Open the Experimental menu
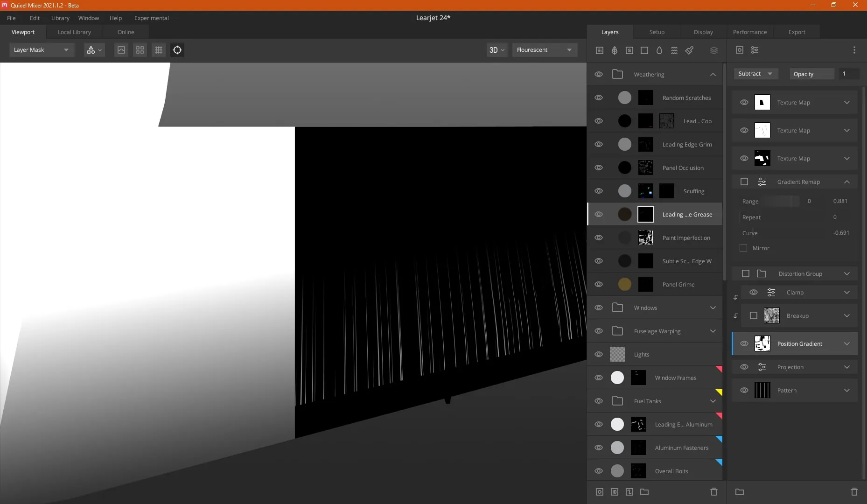 click(x=151, y=18)
